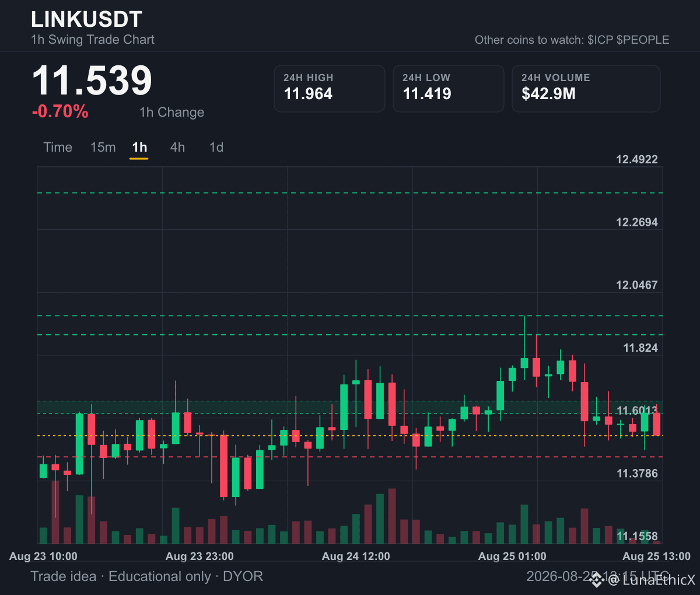Click the $ICP coin tag
The height and width of the screenshot is (595, 700).
[600, 40]
